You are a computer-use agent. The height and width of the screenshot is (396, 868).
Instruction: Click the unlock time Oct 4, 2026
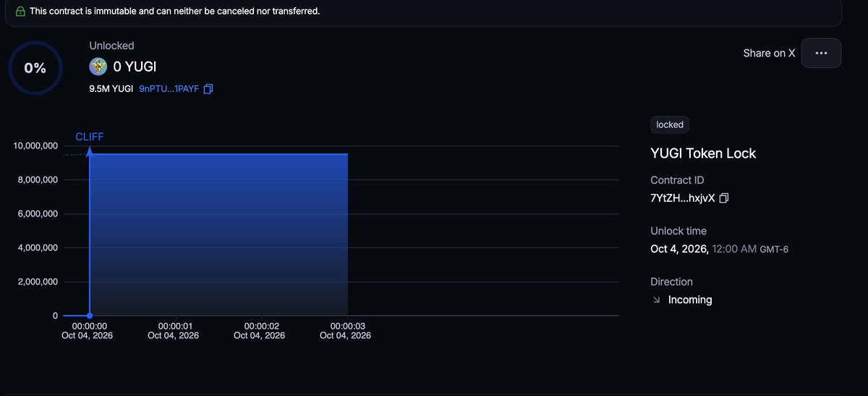click(x=679, y=249)
